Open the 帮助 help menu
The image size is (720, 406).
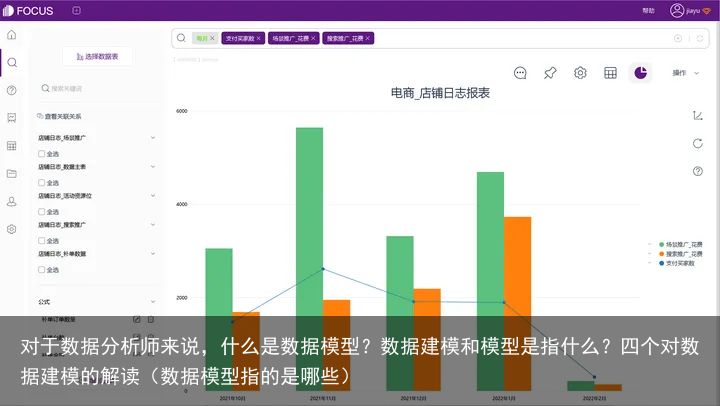coord(648,11)
